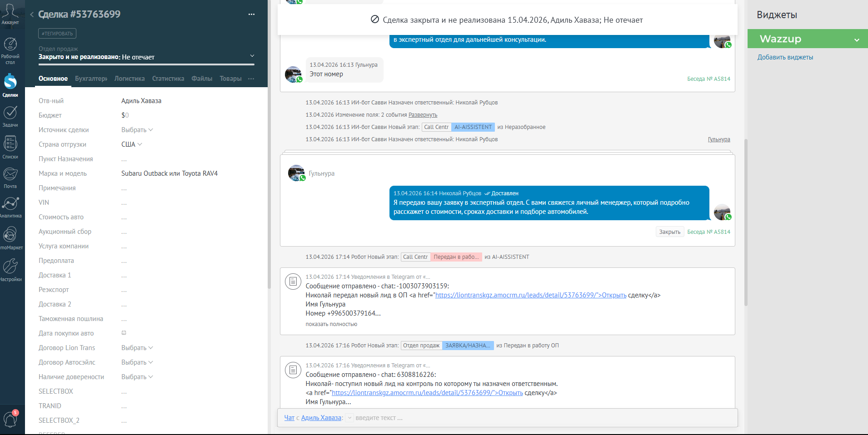The height and width of the screenshot is (435, 868).
Task: Open the Аккаунт profile icon
Action: [10, 14]
